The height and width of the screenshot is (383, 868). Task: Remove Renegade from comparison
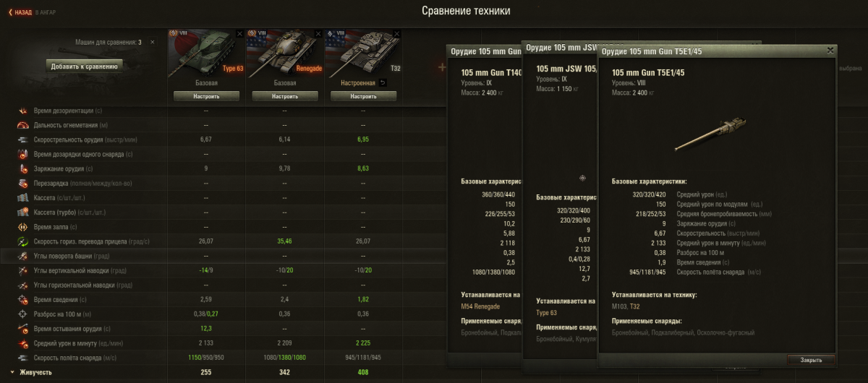tap(318, 33)
